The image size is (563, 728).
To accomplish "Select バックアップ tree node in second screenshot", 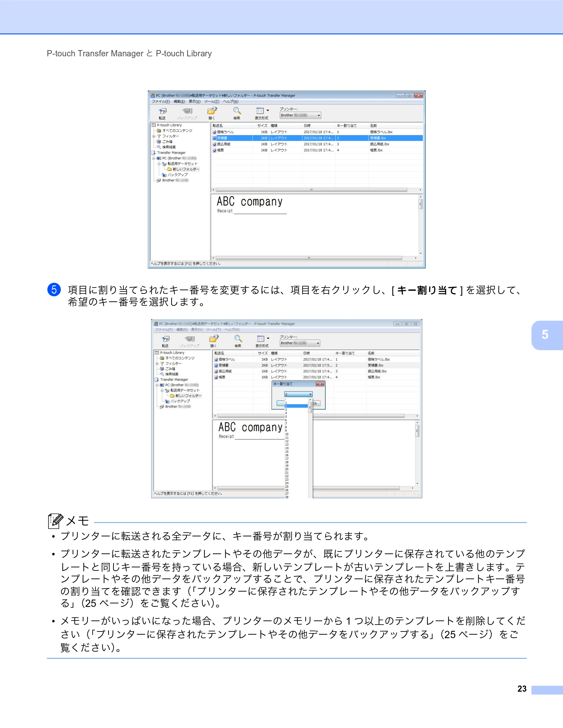I will 177,401.
